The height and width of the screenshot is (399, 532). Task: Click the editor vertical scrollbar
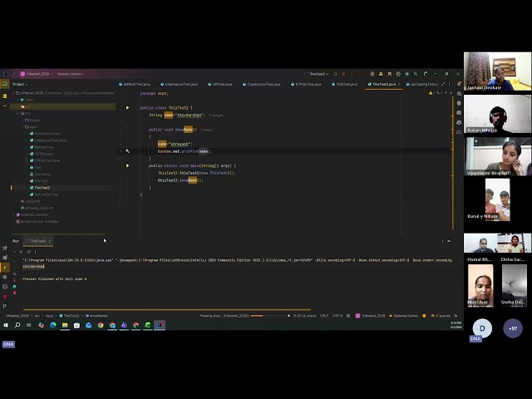(x=452, y=163)
